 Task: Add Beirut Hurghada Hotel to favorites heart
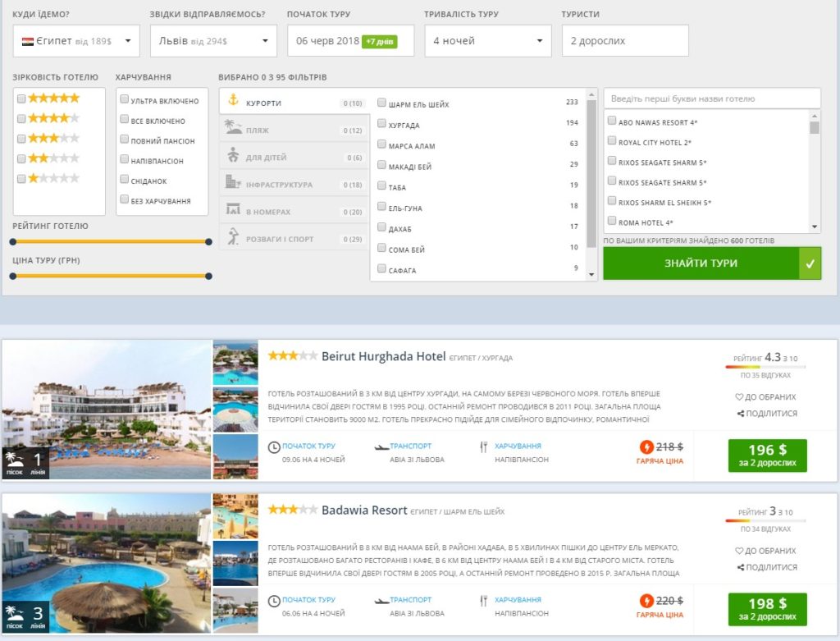(739, 397)
